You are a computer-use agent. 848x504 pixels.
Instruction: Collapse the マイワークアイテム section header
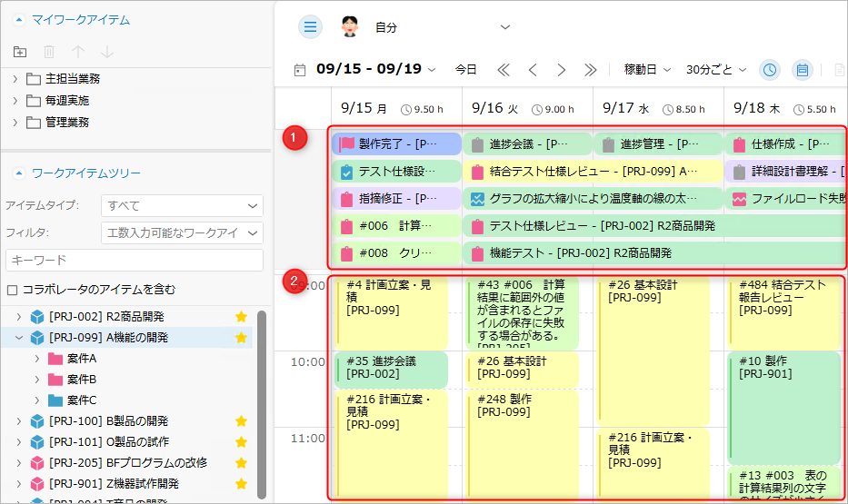[x=18, y=20]
